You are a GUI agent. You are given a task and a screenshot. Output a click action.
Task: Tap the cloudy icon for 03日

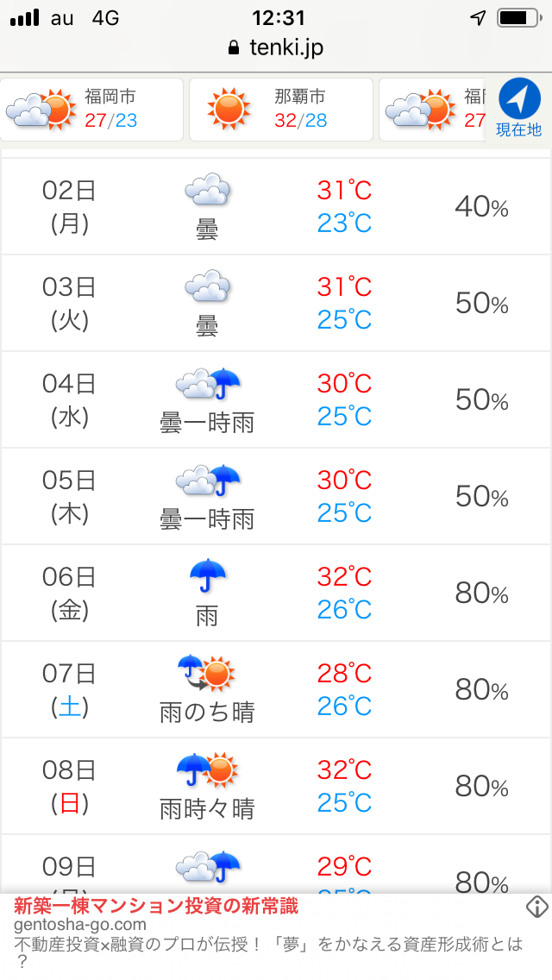pyautogui.click(x=207, y=286)
